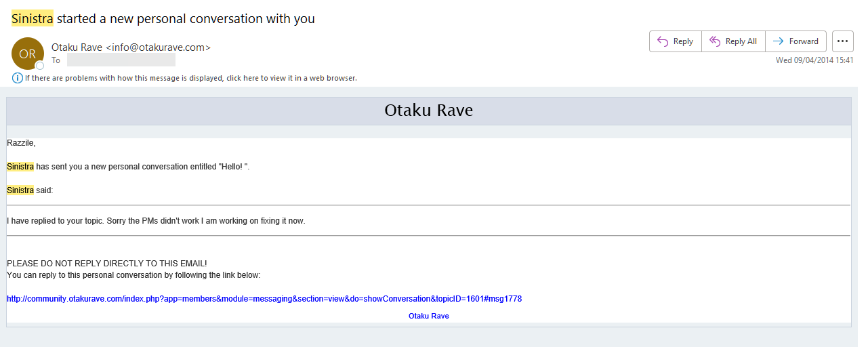Click the Otaku Rave footer link
Image resolution: width=868 pixels, height=347 pixels.
click(428, 316)
